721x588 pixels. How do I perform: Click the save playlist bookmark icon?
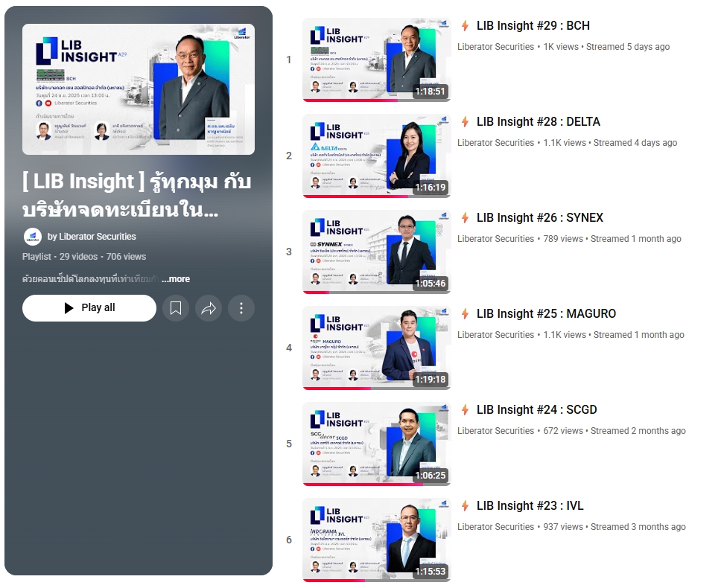[176, 308]
